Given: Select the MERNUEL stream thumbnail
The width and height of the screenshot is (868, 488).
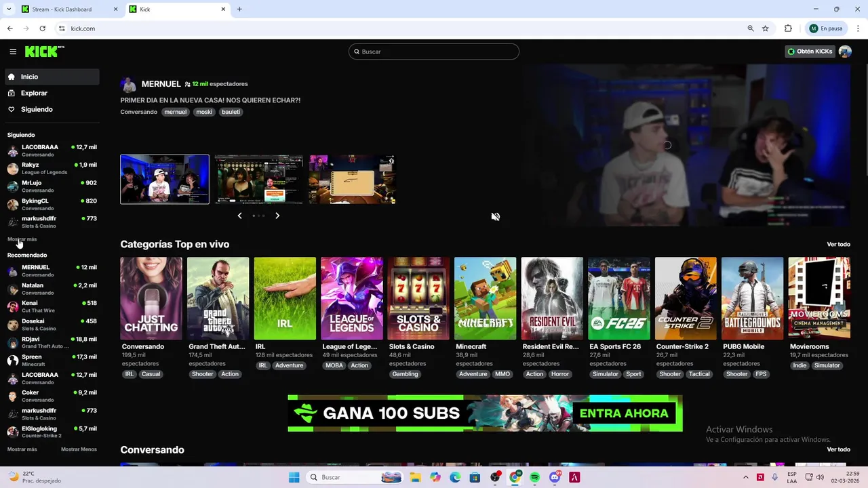Looking at the screenshot, I should 165,180.
